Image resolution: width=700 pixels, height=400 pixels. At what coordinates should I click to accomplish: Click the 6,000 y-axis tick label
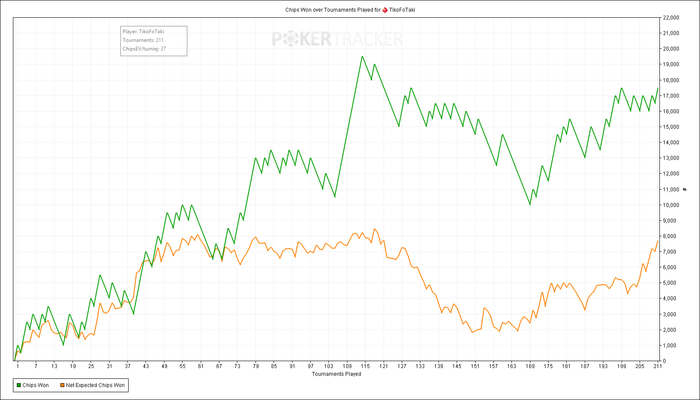coord(669,267)
